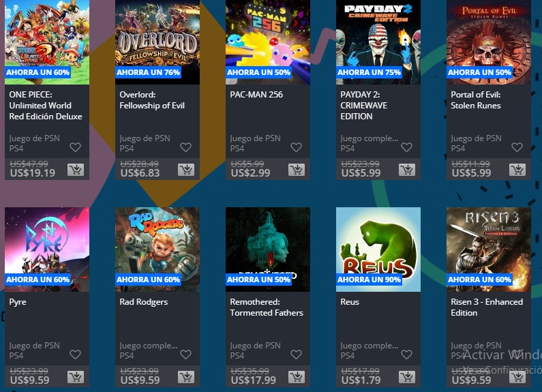Add Pyre to shopping cart
542x392 pixels.
pos(76,377)
